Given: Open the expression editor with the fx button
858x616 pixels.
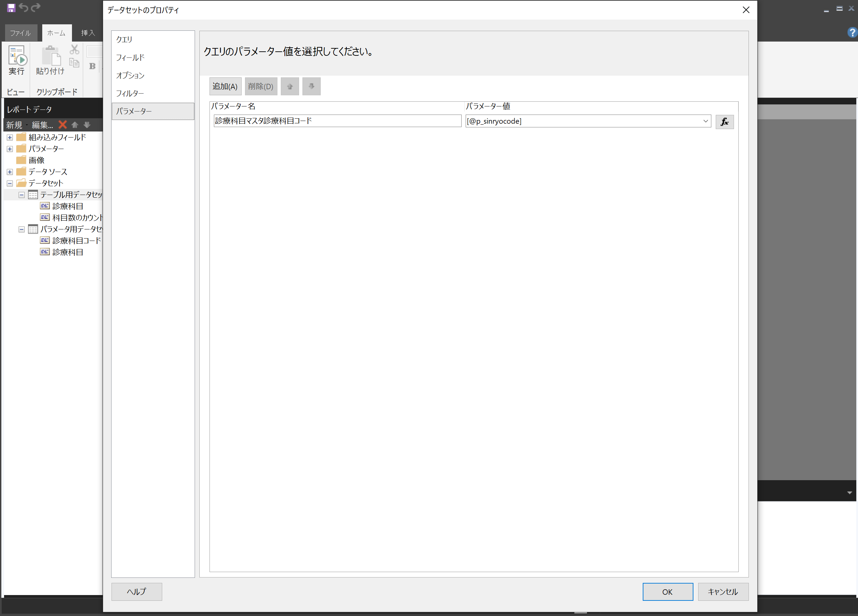Looking at the screenshot, I should pyautogui.click(x=725, y=121).
